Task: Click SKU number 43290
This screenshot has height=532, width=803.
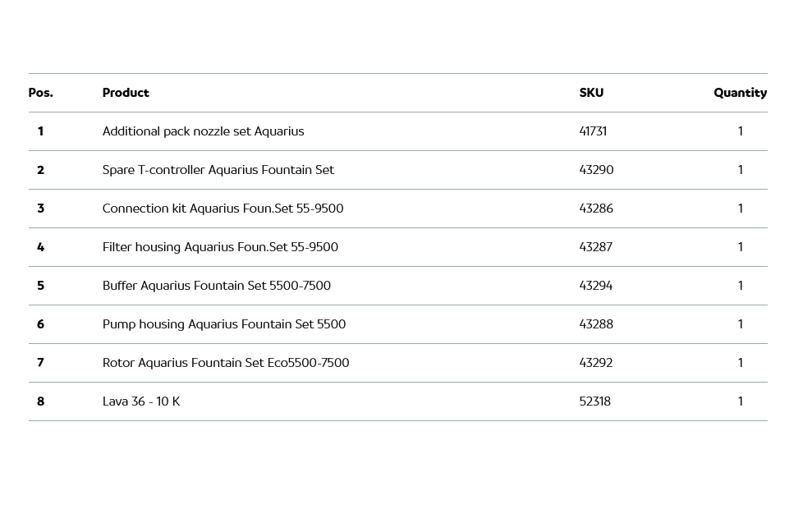Action: 596,170
